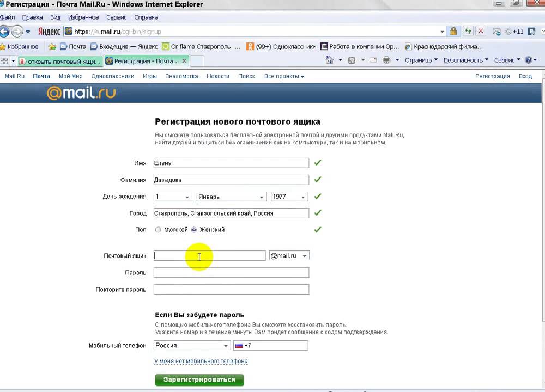Open the Одноклассники portal link
Image resolution: width=545 pixels, height=392 pixels.
coord(113,76)
